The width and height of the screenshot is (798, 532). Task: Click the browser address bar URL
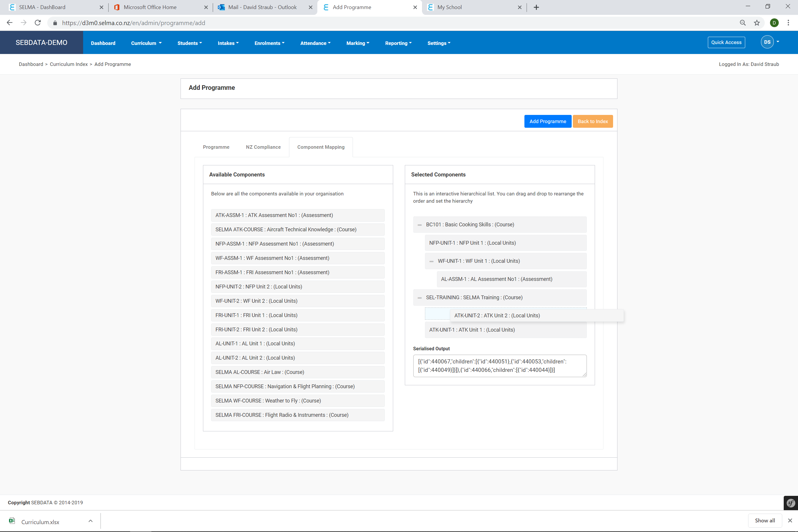pos(133,23)
